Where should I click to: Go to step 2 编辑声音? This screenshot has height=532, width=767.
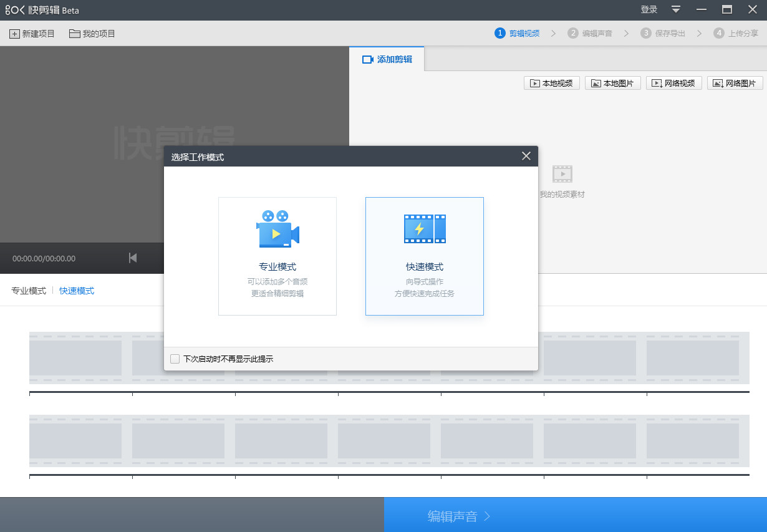tap(590, 33)
